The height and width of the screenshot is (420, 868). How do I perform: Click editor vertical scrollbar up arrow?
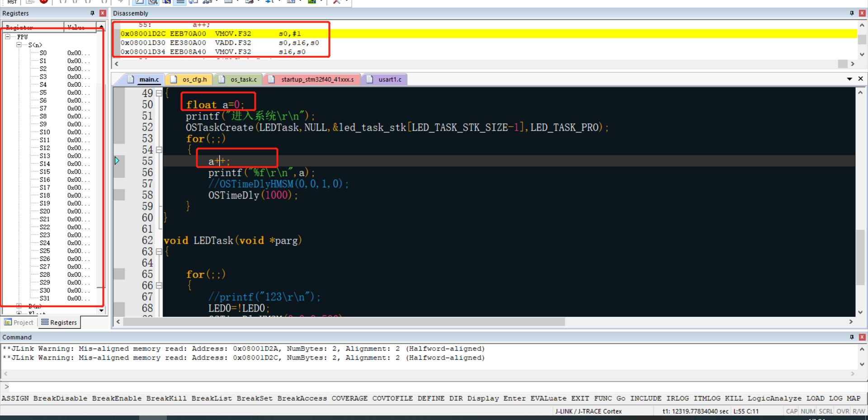(x=860, y=92)
